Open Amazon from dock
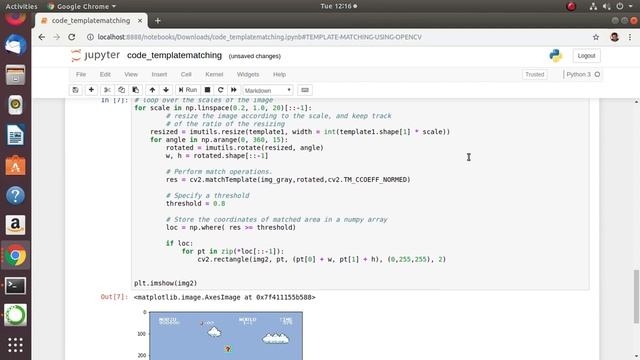This screenshot has height=360, width=640. [16, 225]
